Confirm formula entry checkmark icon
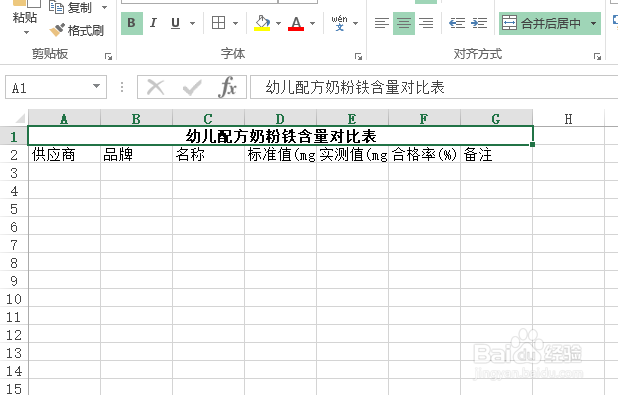Viewport: 618px width, 395px height. [x=192, y=87]
